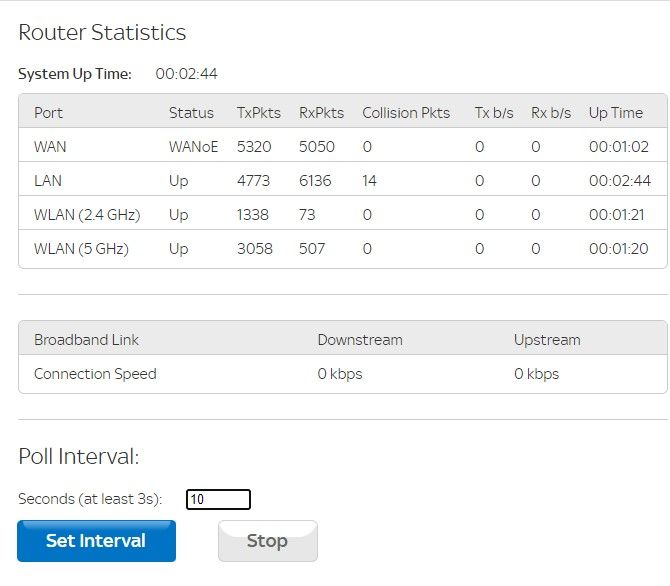Click the WANoE status cell
This screenshot has width=670, height=586.
(x=193, y=147)
